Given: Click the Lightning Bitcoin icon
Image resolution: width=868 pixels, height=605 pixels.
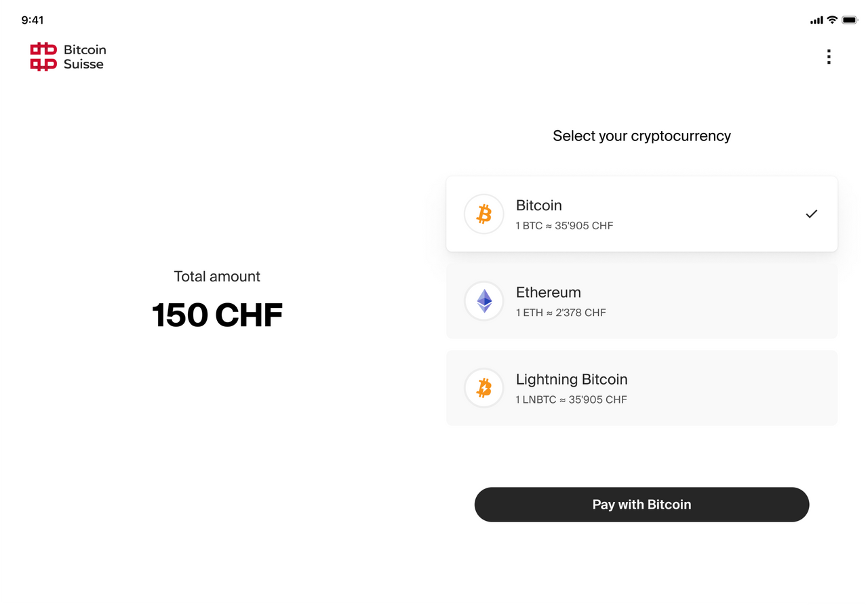Looking at the screenshot, I should pyautogui.click(x=484, y=387).
